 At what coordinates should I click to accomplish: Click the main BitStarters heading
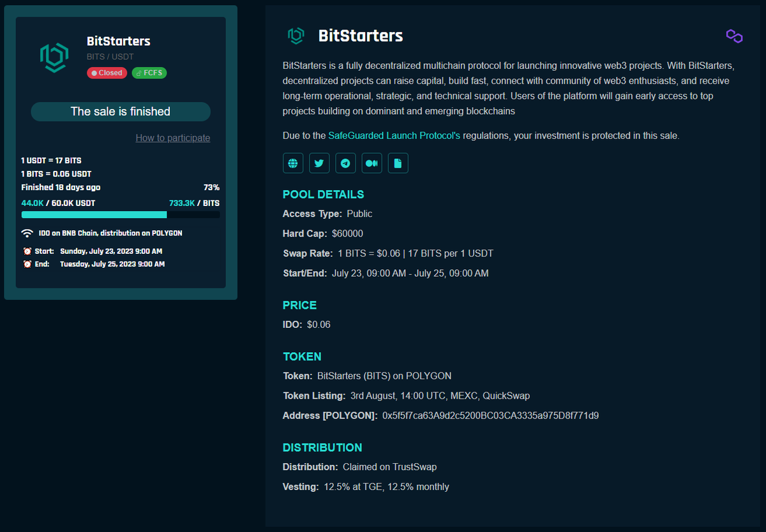pos(361,36)
